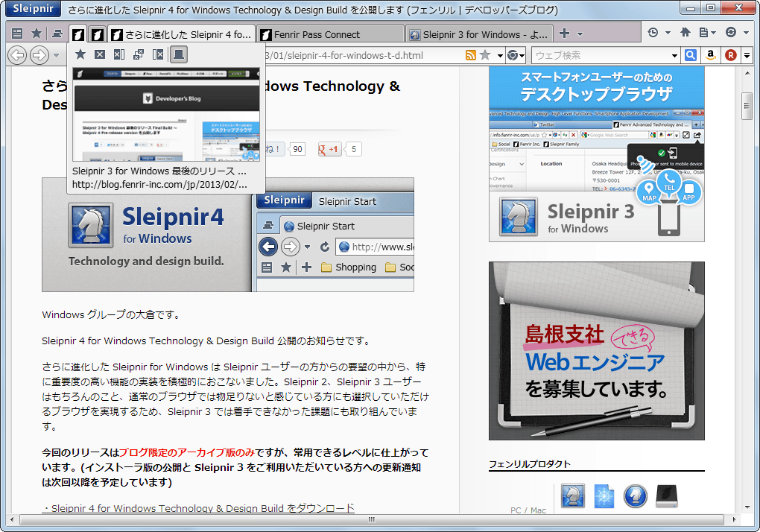Image resolution: width=760 pixels, height=532 pixels.
Task: Go back with the back arrow button
Action: [17, 55]
